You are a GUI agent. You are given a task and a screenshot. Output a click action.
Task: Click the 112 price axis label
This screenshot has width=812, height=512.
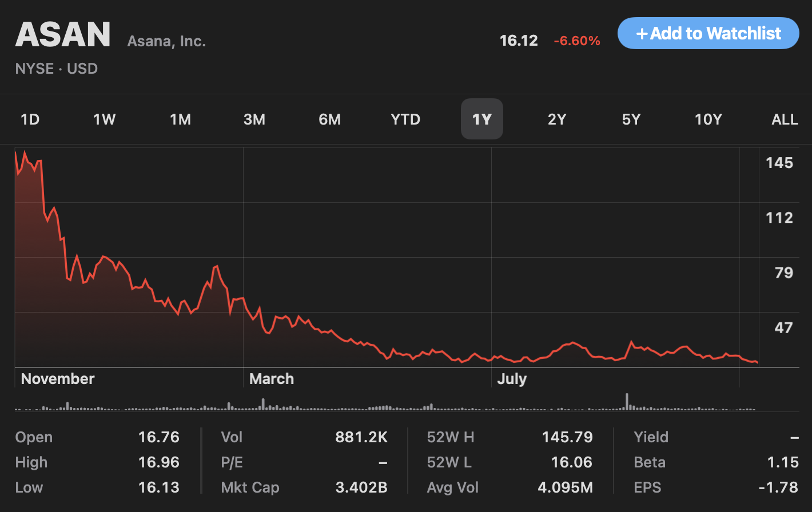coord(779,218)
